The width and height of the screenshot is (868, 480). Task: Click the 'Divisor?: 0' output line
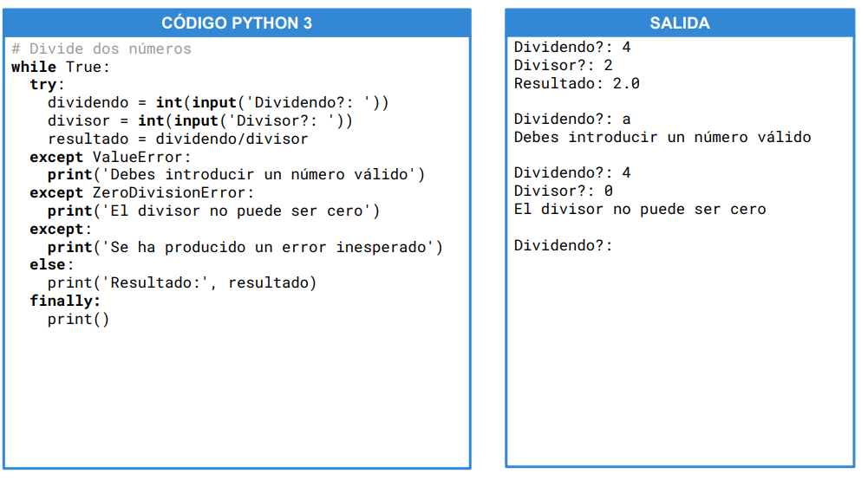coord(564,191)
